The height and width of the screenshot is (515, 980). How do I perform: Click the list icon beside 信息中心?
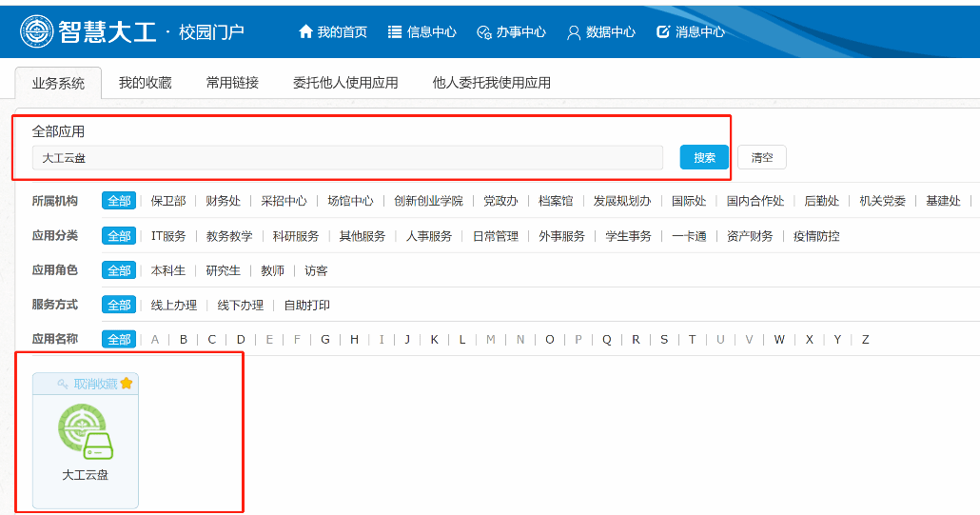395,31
